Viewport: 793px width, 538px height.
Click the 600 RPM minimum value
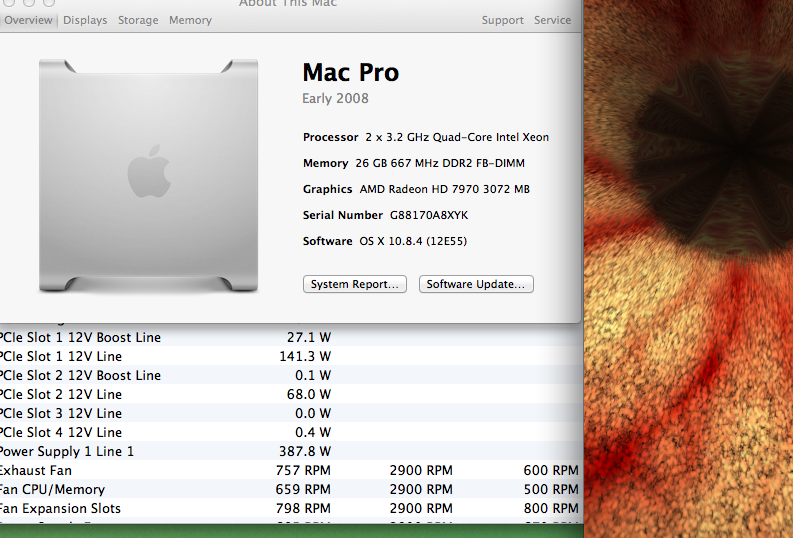click(551, 470)
